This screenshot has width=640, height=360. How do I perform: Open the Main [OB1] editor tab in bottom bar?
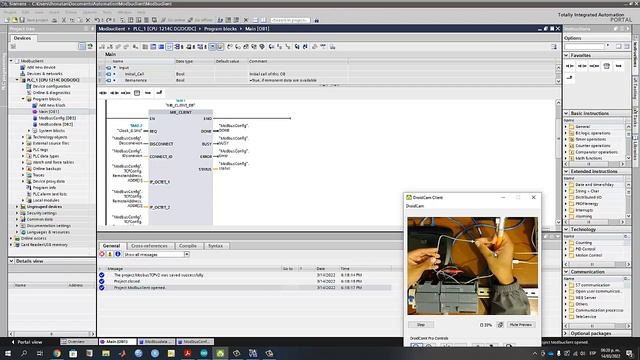117,342
